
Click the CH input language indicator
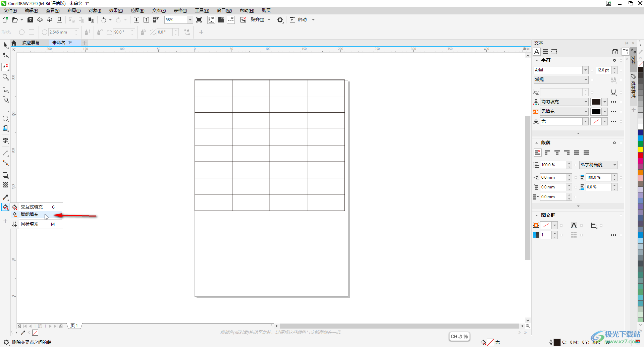(x=459, y=336)
